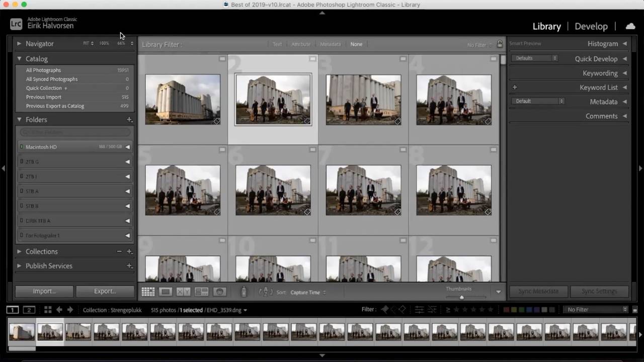Click the Sync Metadata button
This screenshot has height=362, width=644.
tap(538, 291)
